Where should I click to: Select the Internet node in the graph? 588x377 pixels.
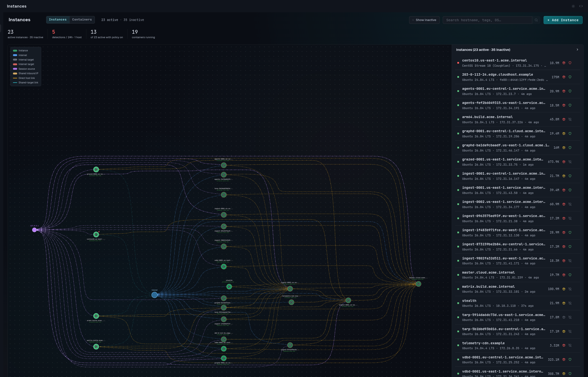click(x=154, y=295)
